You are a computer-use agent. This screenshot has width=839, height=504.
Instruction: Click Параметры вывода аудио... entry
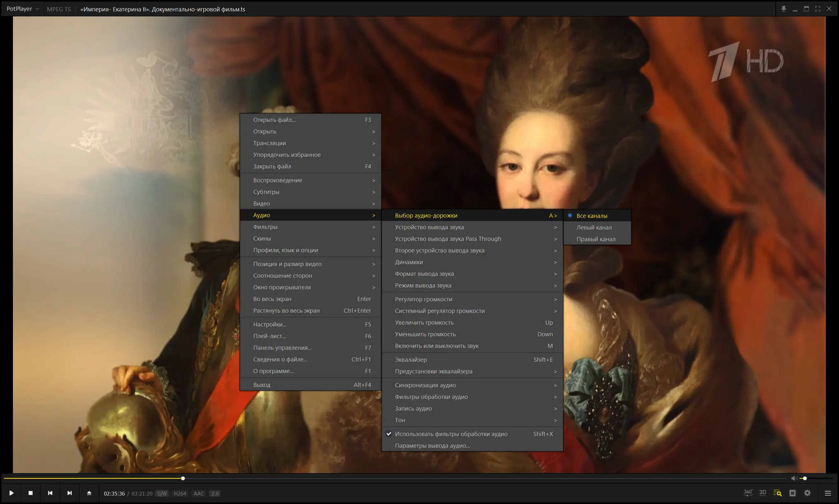tap(432, 445)
